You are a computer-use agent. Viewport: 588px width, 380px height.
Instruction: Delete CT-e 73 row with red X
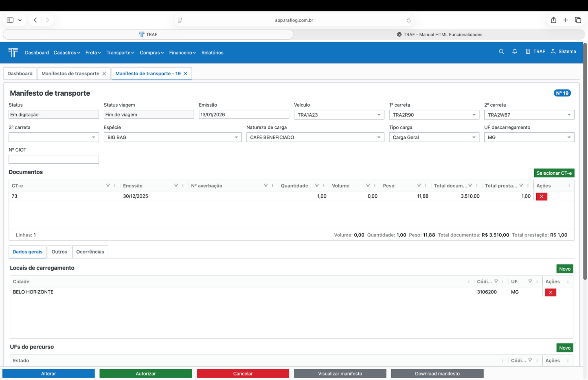[x=541, y=196]
